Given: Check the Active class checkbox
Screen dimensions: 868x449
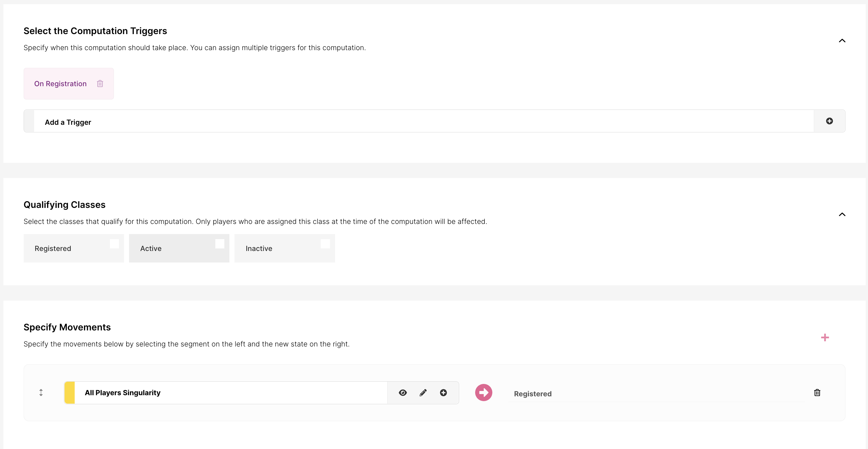Looking at the screenshot, I should [220, 244].
